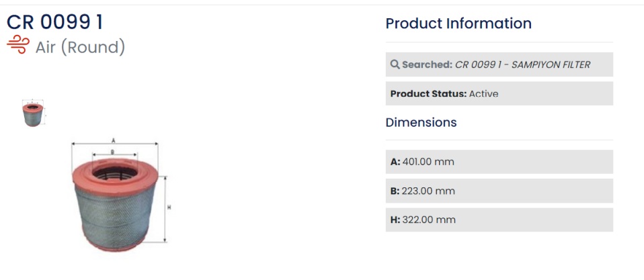Click the Product Status label
644x280 pixels.
click(x=428, y=94)
